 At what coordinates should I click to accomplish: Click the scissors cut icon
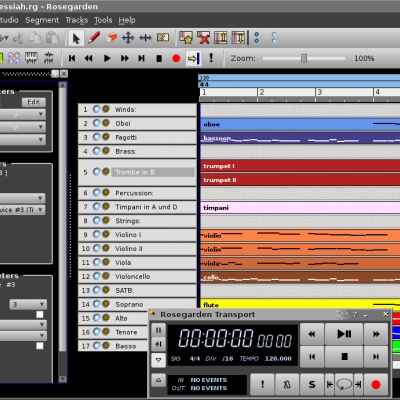click(18, 38)
